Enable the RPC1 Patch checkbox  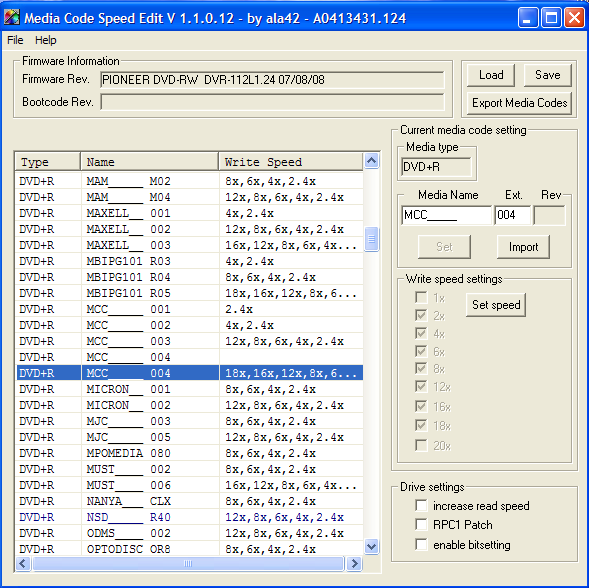tap(421, 524)
